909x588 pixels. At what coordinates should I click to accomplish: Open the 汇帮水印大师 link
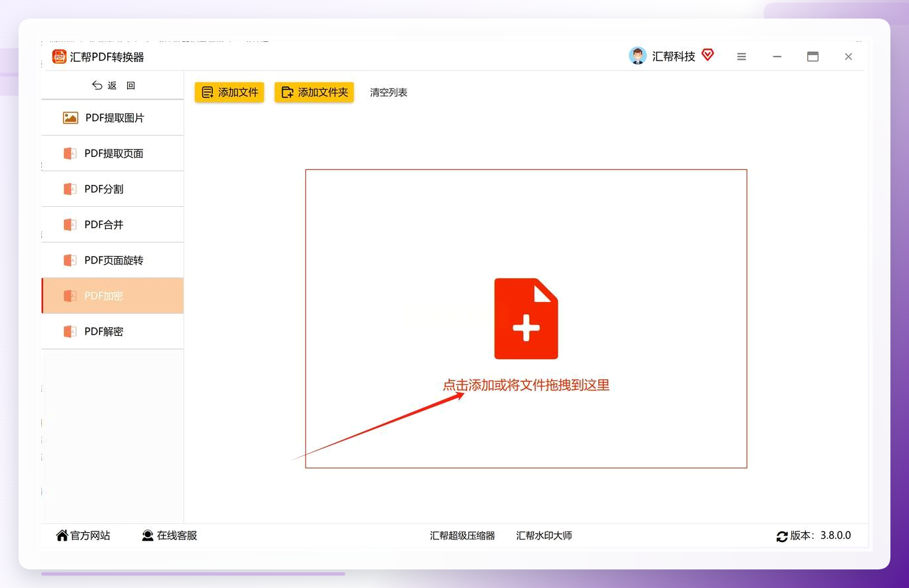544,535
